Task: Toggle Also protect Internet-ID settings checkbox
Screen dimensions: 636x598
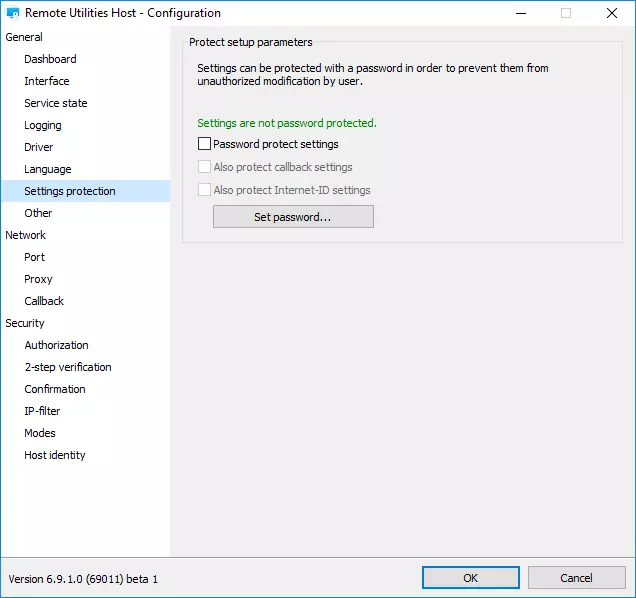Action: 204,189
